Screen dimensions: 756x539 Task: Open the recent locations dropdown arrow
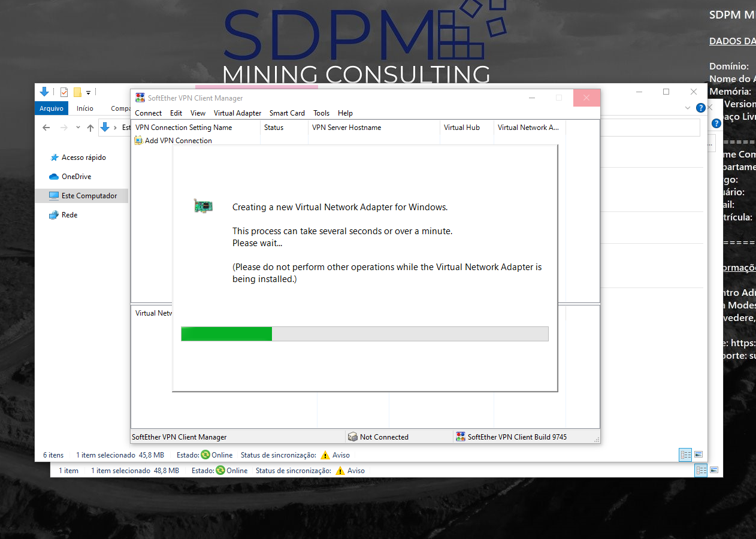tap(78, 128)
